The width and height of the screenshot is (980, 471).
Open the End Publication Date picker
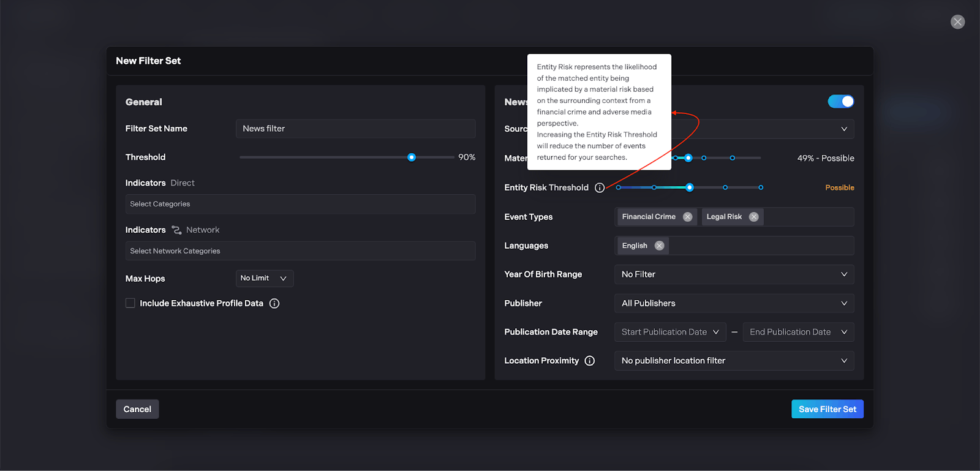[798, 332]
